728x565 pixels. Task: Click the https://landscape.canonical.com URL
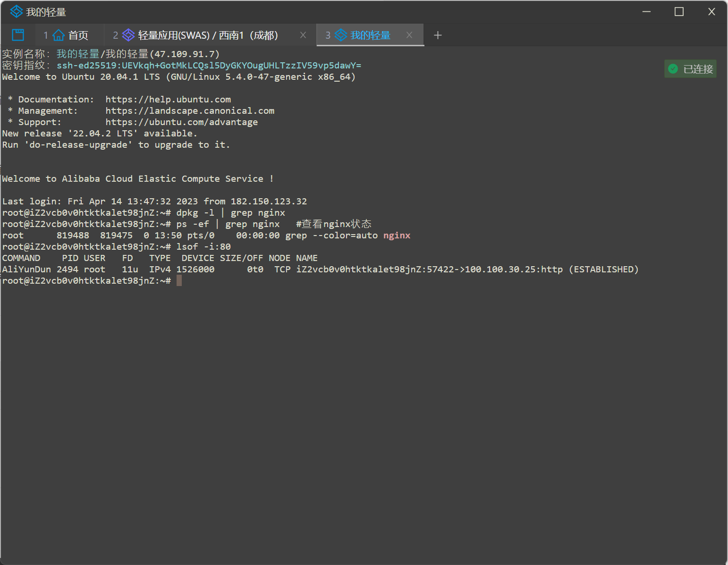(x=190, y=110)
